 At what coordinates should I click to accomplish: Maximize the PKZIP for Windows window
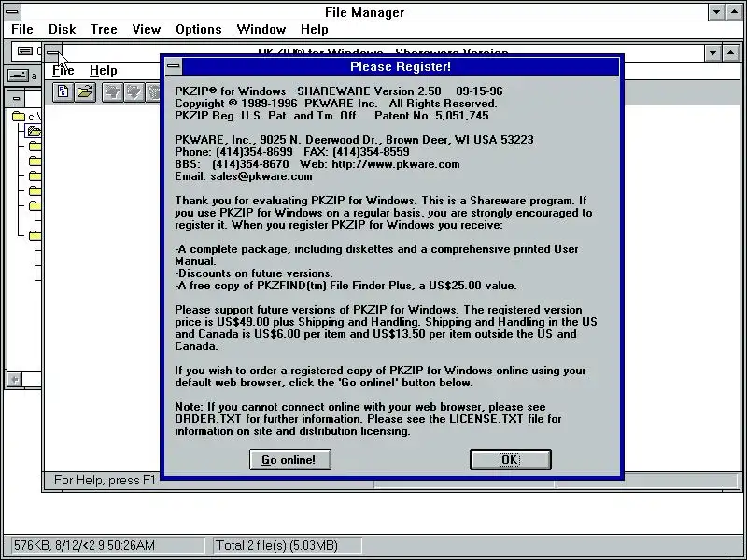click(730, 53)
